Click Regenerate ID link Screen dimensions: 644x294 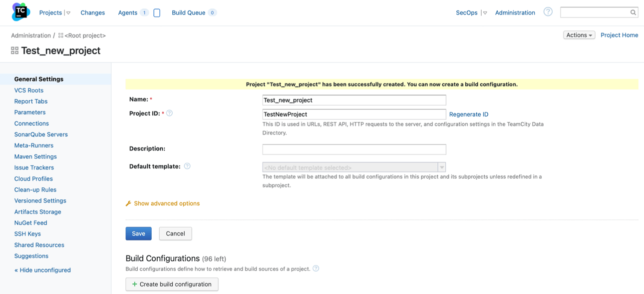[469, 114]
